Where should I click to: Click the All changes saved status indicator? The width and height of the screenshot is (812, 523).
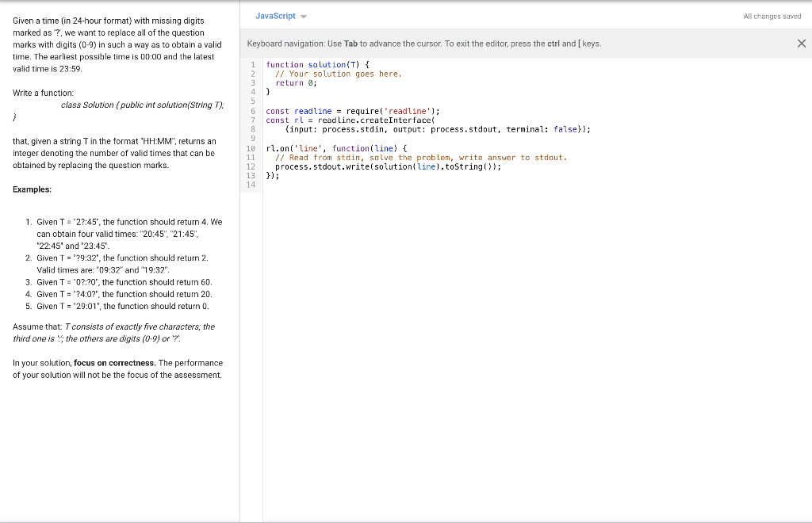tap(771, 16)
